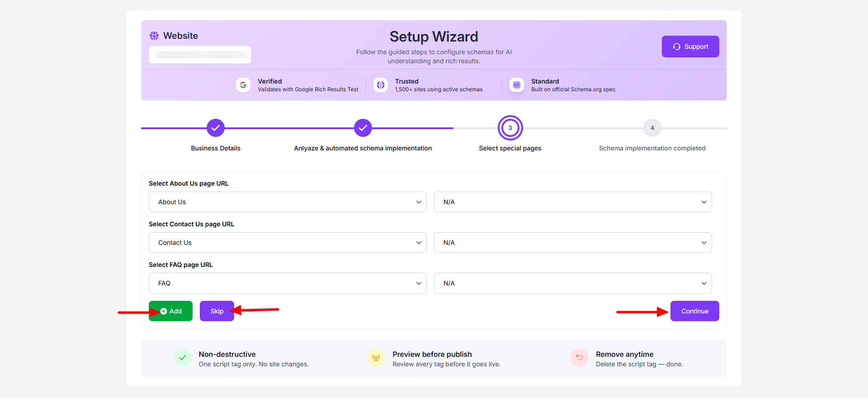Click the Google logo Verified icon
This screenshot has height=402, width=868.
(x=243, y=85)
